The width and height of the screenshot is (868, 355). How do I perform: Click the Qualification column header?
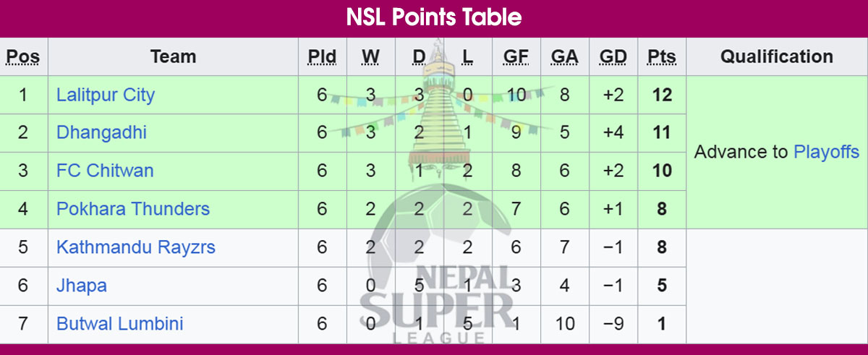point(777,56)
